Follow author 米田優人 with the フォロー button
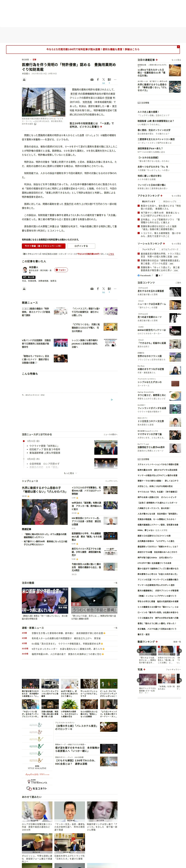This screenshot has height=868, width=186. point(61,270)
